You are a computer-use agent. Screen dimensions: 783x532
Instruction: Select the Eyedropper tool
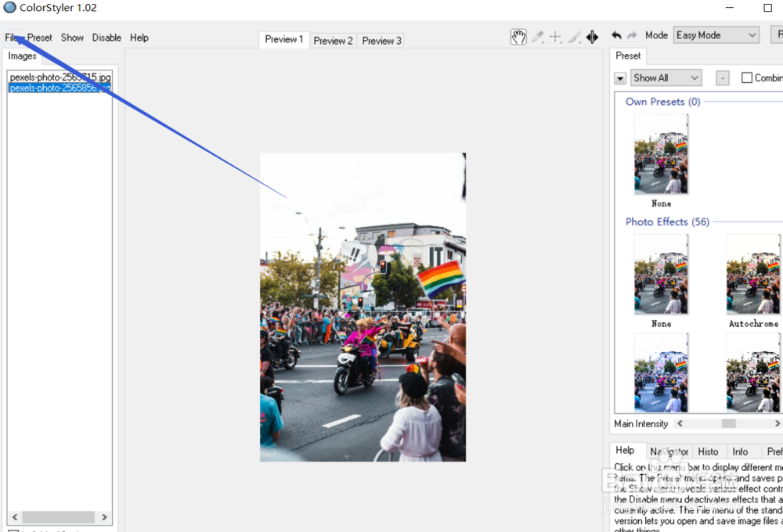(538, 37)
